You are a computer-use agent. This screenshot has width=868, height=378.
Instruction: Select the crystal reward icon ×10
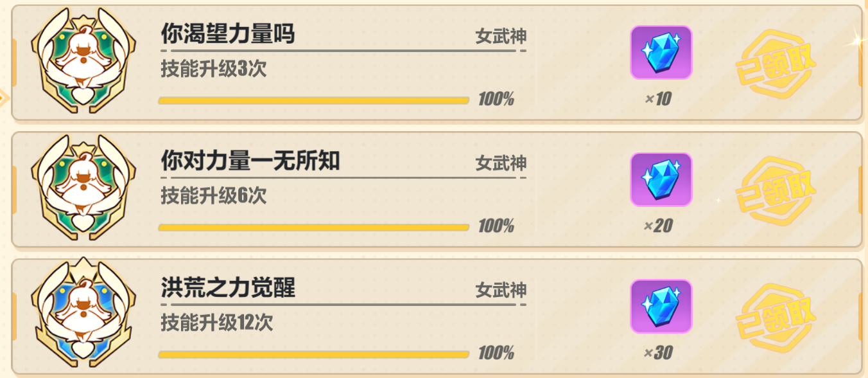pos(661,53)
